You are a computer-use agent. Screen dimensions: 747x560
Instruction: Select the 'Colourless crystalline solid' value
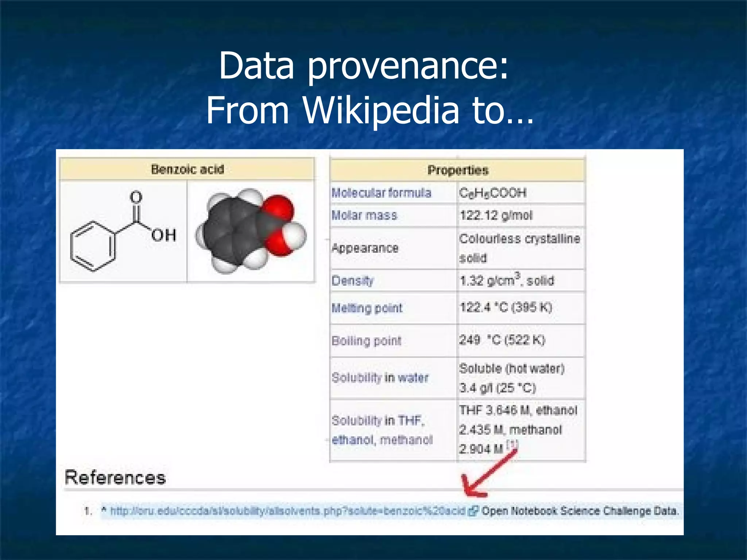click(519, 248)
